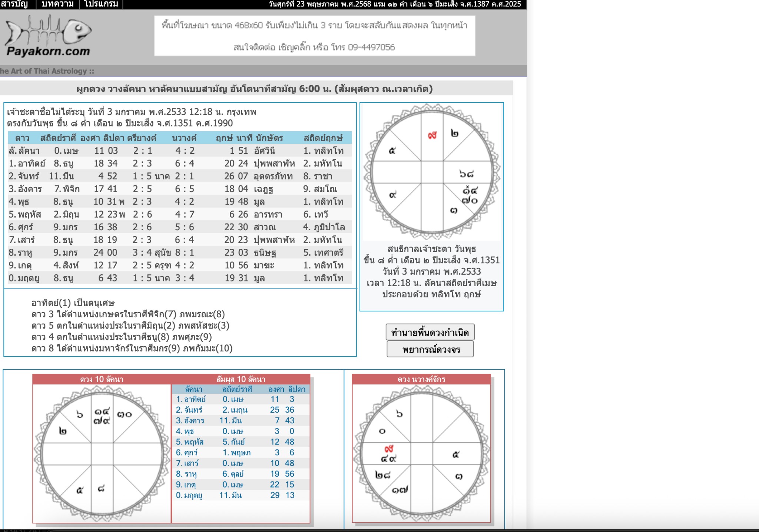759x532 pixels.
Task: Click the ดาว column header
Action: pos(22,138)
